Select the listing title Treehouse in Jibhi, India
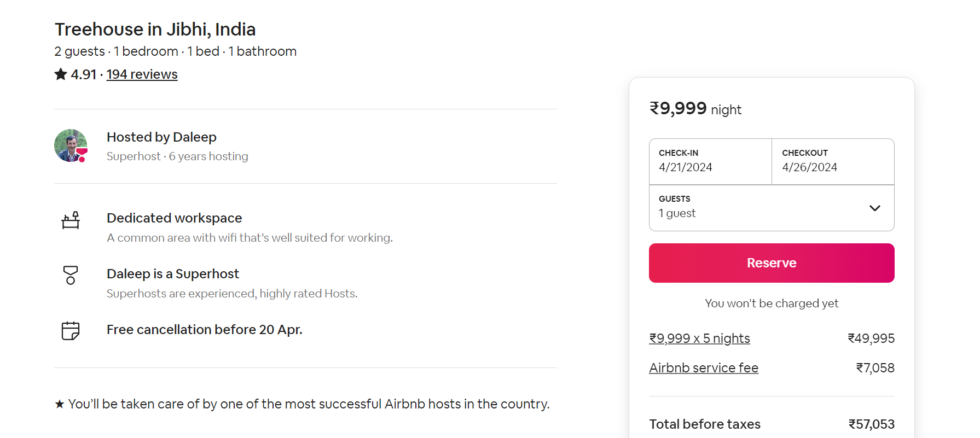 [x=155, y=29]
